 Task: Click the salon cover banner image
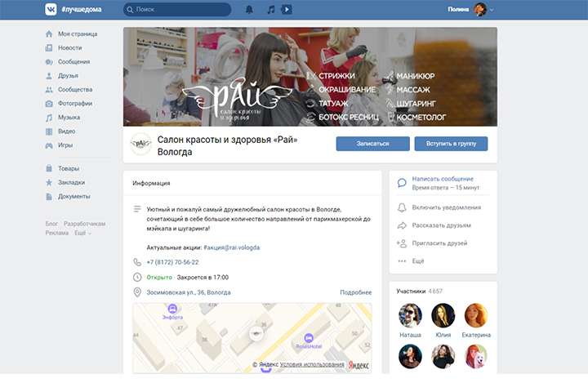(310, 77)
